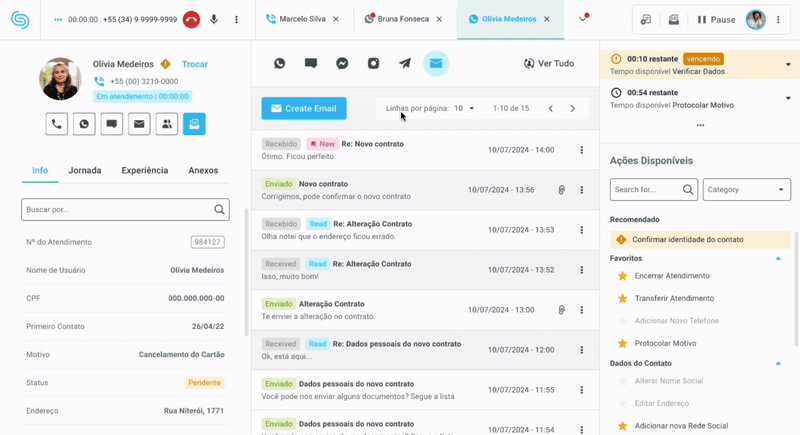
Task: Go to next page of emails
Action: [573, 108]
